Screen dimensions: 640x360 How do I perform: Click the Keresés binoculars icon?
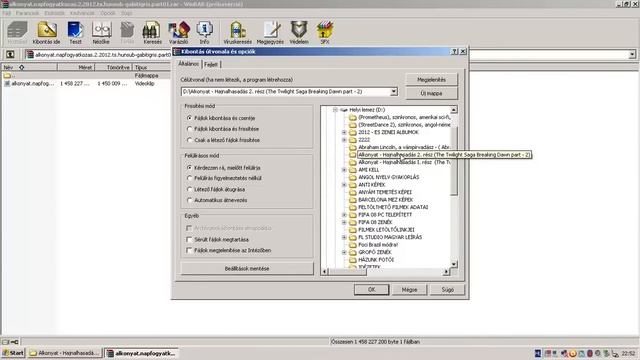pos(152,33)
